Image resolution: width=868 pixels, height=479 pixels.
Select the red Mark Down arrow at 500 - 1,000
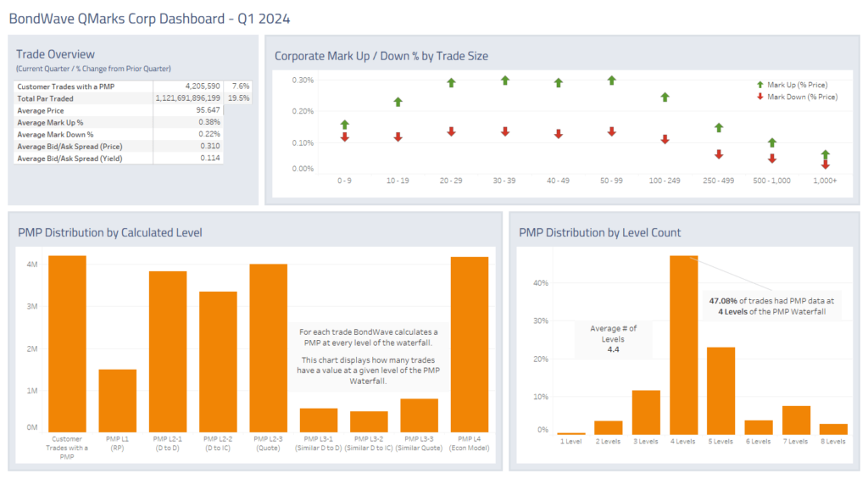click(x=771, y=159)
